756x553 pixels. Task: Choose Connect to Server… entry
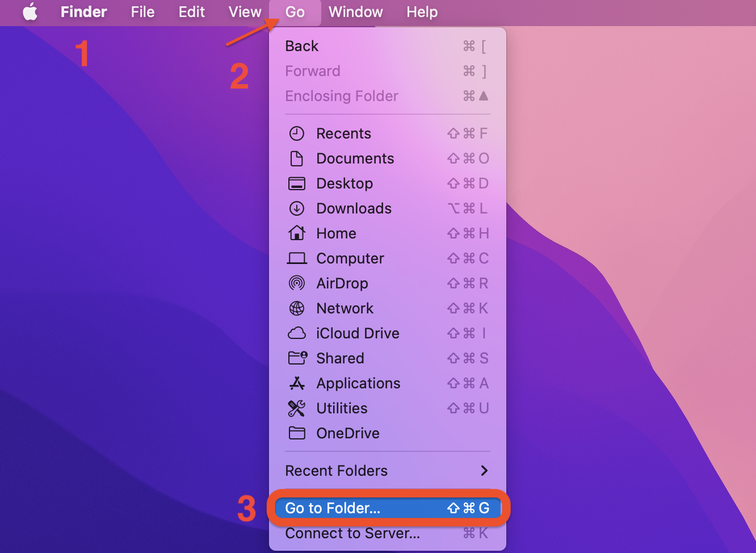(x=352, y=534)
